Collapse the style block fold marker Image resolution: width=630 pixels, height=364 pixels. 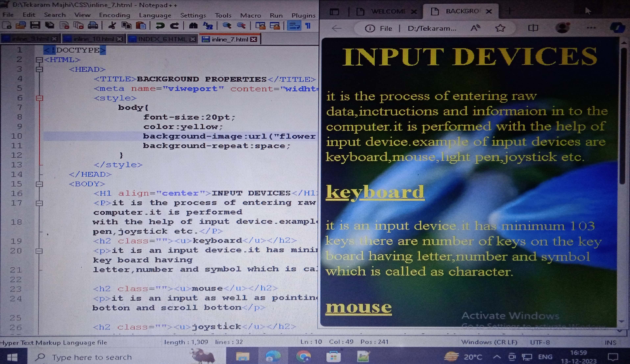tap(39, 98)
